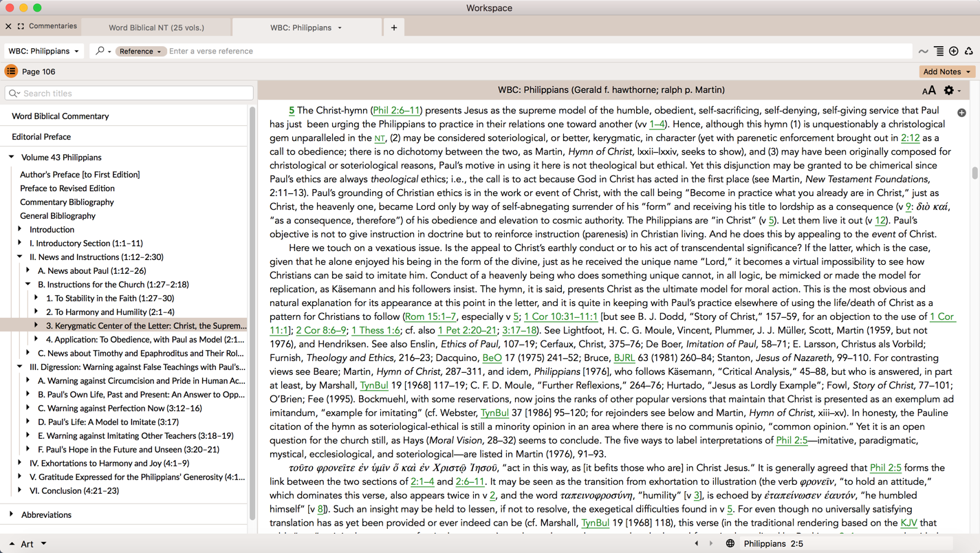Click the circled plus icon in toolbar
980x553 pixels.
click(954, 51)
